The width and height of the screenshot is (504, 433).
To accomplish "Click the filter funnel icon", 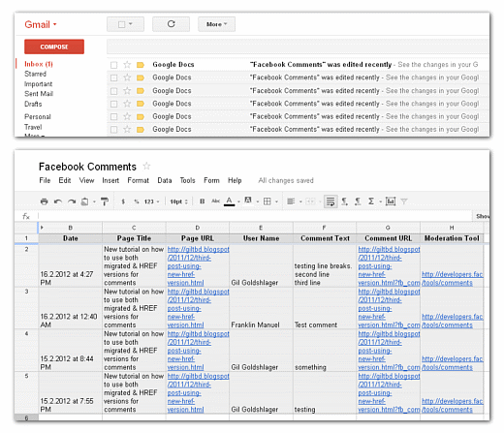I will [404, 201].
